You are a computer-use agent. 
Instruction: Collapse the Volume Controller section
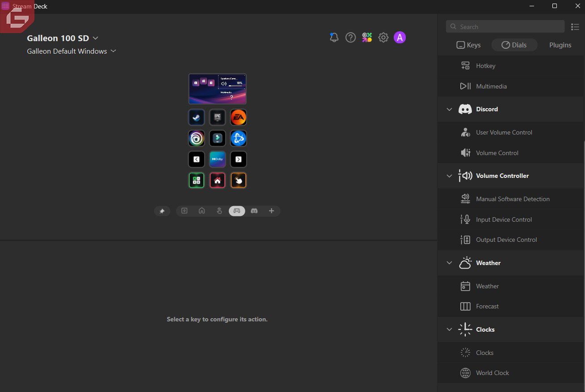(449, 176)
